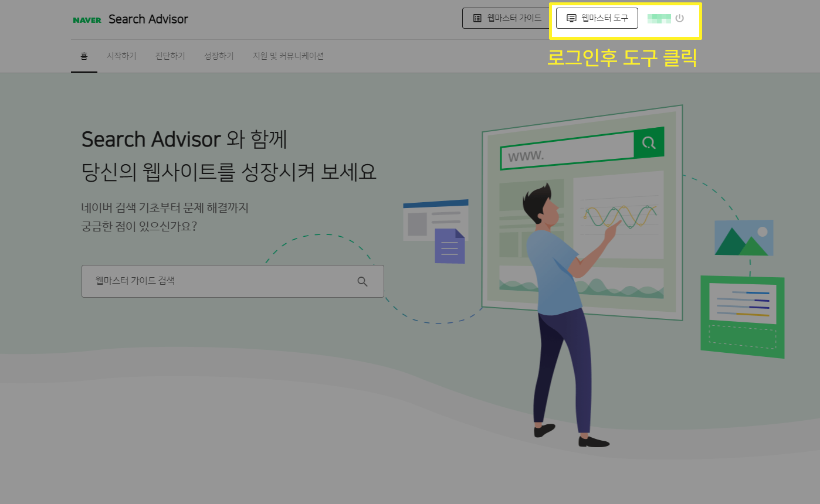Select the 홈 tab
820x504 pixels.
tap(84, 56)
